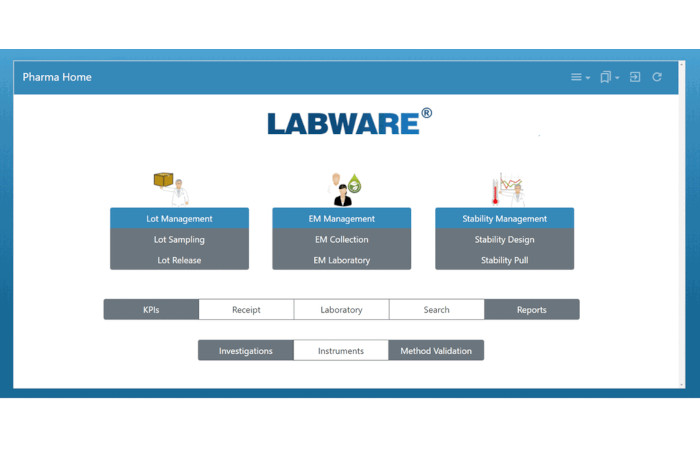The width and height of the screenshot is (700, 450).
Task: Select EM Collection
Action: (x=342, y=239)
